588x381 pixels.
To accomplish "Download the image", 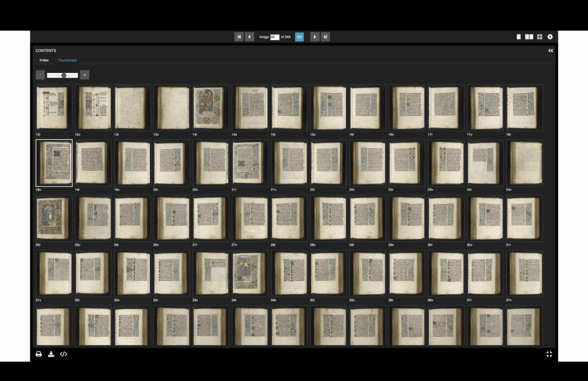I will [51, 354].
